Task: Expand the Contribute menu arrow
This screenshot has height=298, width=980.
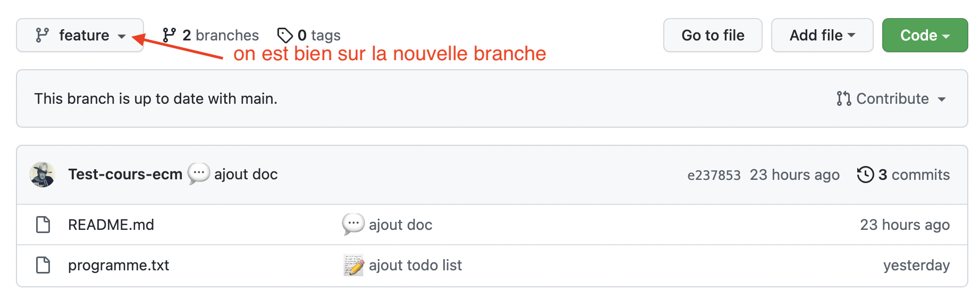Action: pyautogui.click(x=942, y=99)
